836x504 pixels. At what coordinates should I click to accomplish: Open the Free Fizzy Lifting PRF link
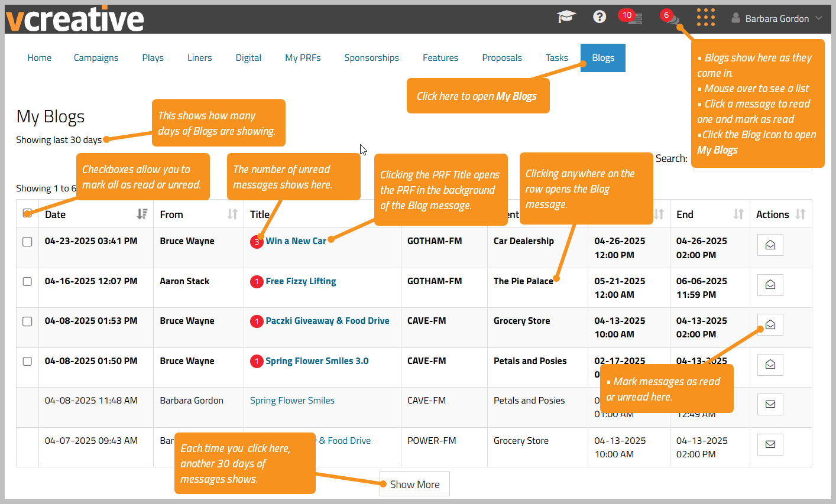tap(300, 281)
